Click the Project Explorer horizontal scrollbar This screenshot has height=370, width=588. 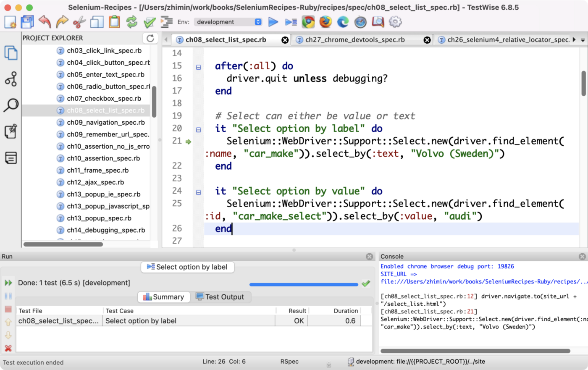(x=63, y=244)
